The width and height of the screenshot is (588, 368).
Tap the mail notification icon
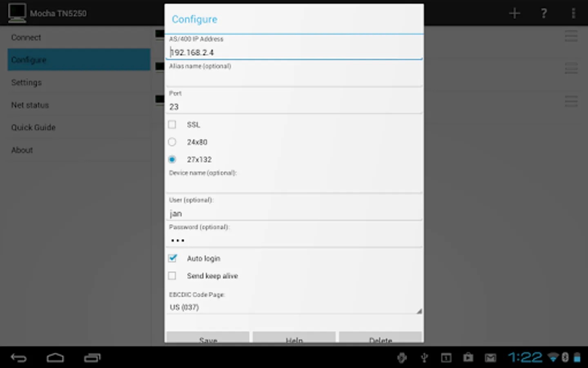point(490,358)
